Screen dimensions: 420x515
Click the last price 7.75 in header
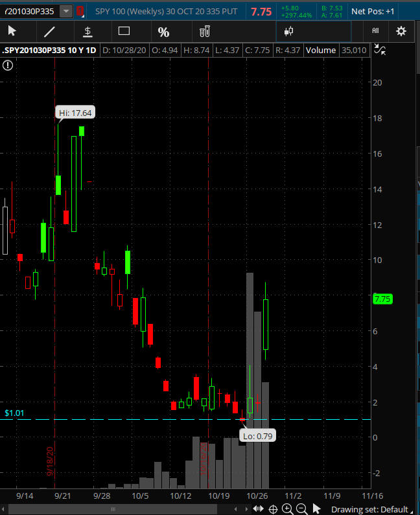click(x=261, y=12)
